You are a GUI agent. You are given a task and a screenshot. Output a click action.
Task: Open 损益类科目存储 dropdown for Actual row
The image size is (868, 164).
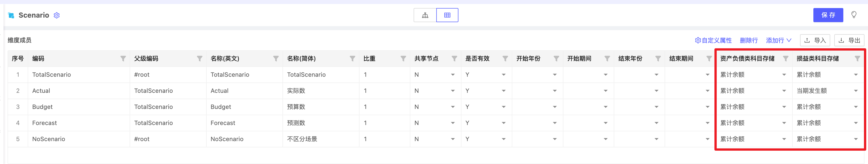tap(855, 91)
